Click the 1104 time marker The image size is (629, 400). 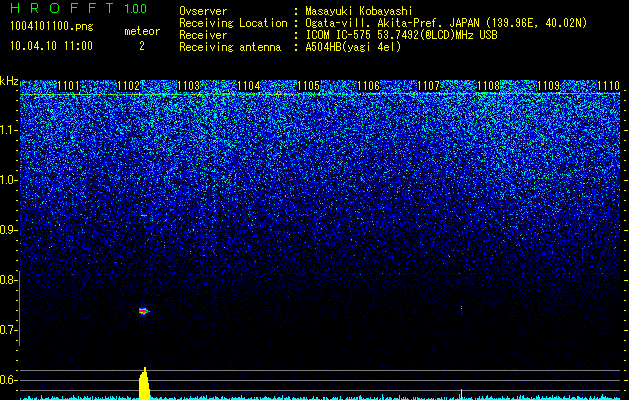(248, 85)
